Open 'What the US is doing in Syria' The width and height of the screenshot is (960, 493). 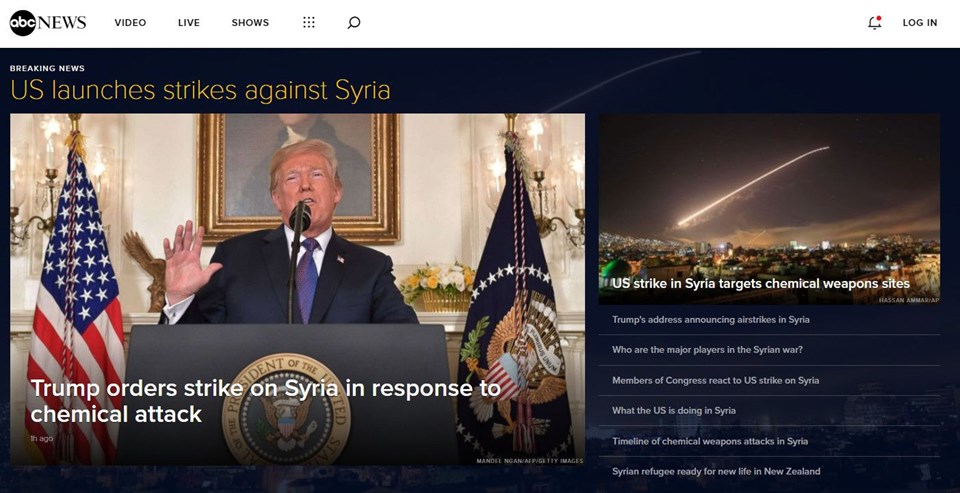click(x=673, y=410)
